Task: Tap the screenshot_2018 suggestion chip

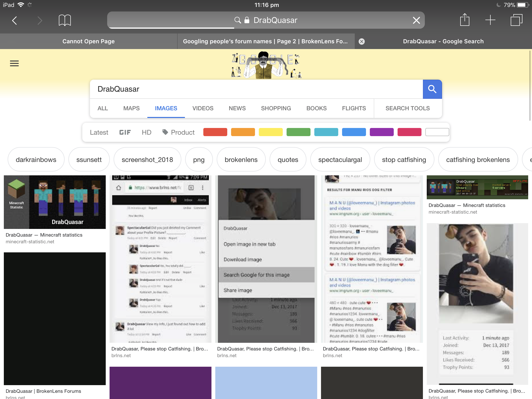Action: point(147,160)
